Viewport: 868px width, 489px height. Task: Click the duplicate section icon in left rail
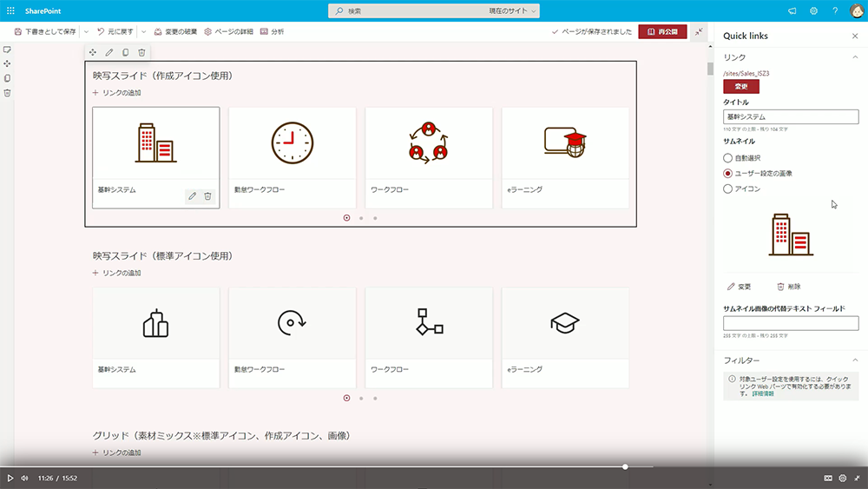tap(7, 78)
